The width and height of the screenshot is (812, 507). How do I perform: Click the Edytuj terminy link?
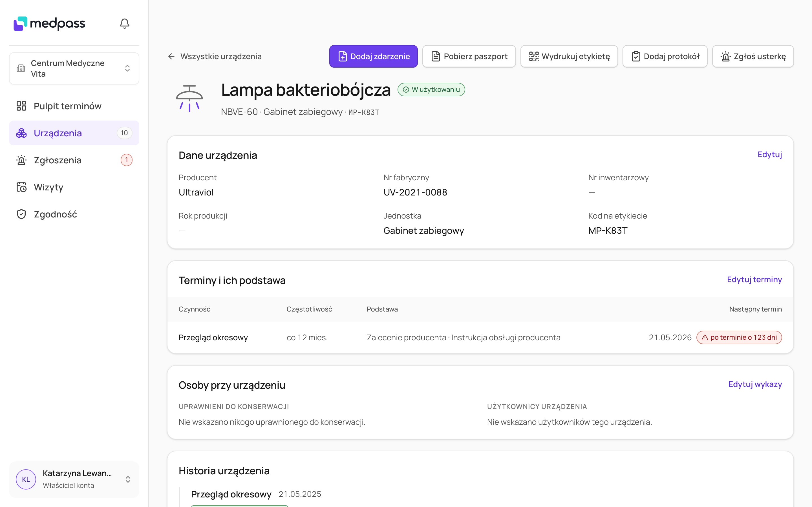pos(754,279)
